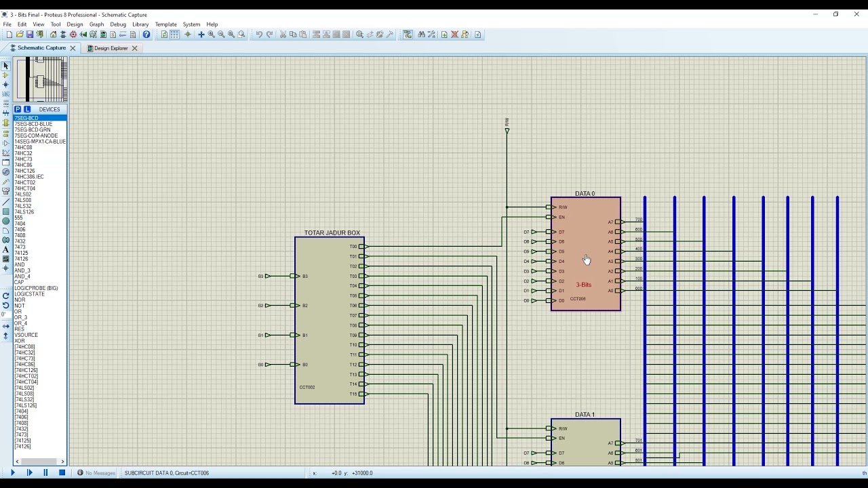Zoom to view entire sheet
This screenshot has width=868, height=488.
231,35
